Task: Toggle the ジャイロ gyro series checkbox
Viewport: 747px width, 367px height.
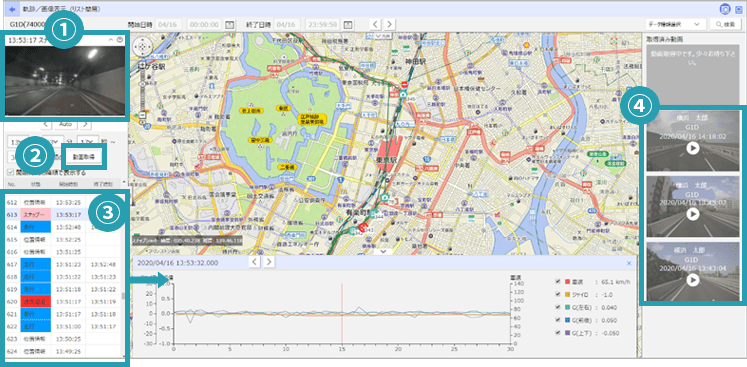Action: (x=558, y=295)
